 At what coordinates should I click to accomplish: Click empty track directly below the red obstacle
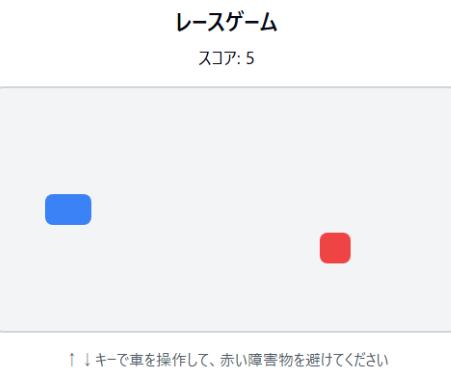pyautogui.click(x=335, y=297)
